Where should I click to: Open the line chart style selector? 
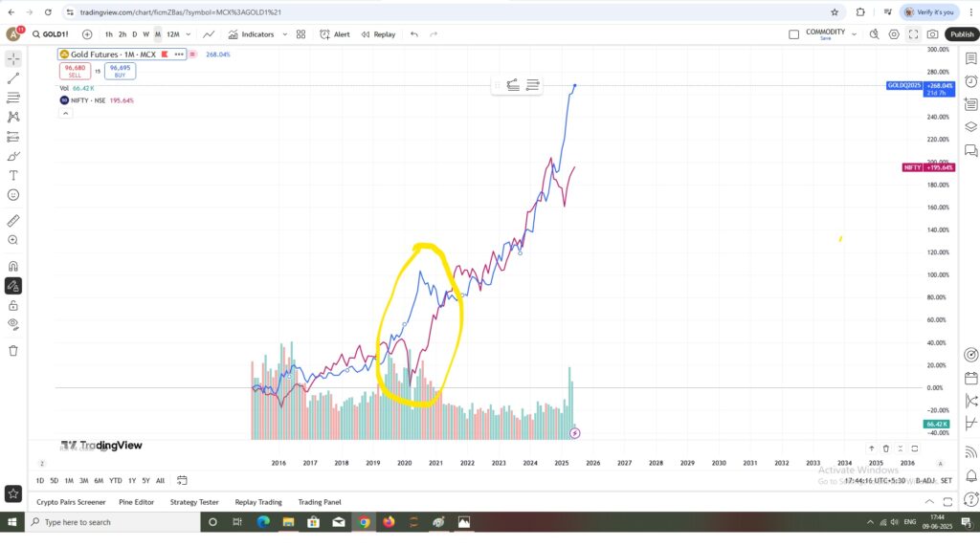[209, 34]
